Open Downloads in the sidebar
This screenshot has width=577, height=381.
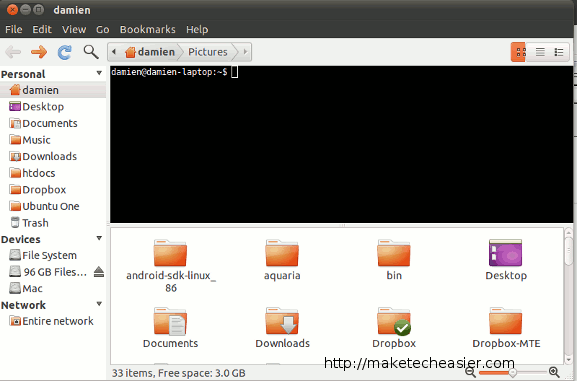point(53,156)
